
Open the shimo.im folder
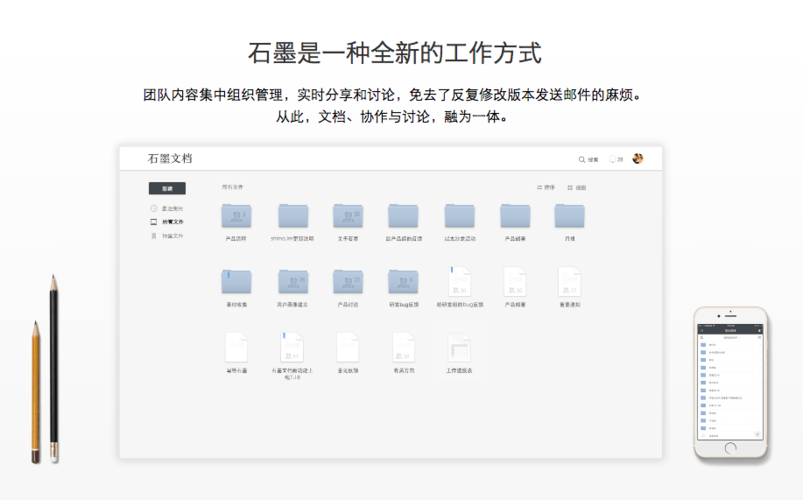coord(293,216)
